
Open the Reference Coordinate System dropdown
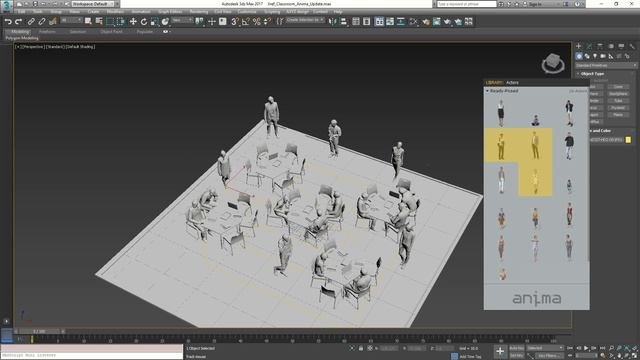(182, 20)
